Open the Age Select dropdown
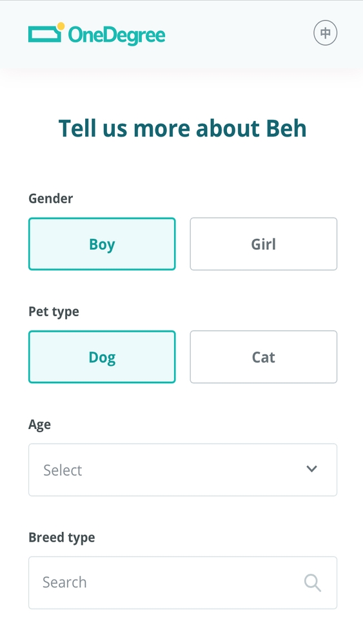The height and width of the screenshot is (644, 363). [182, 470]
